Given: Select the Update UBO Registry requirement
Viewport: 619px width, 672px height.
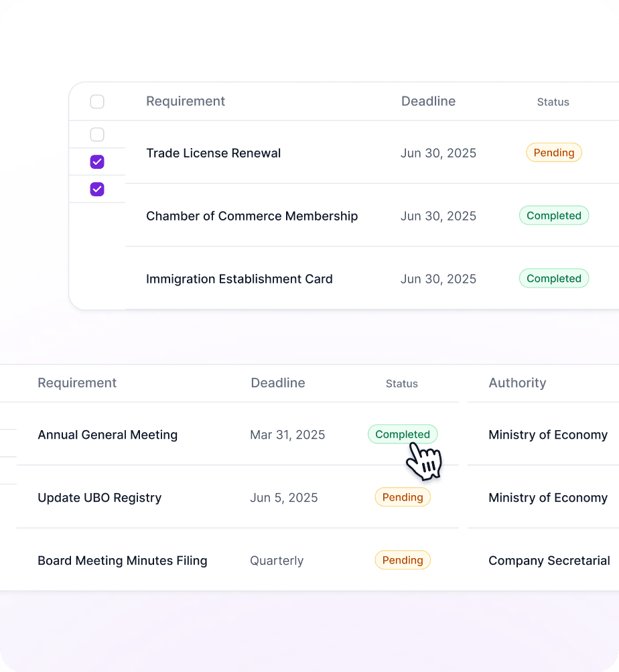Looking at the screenshot, I should 99,498.
